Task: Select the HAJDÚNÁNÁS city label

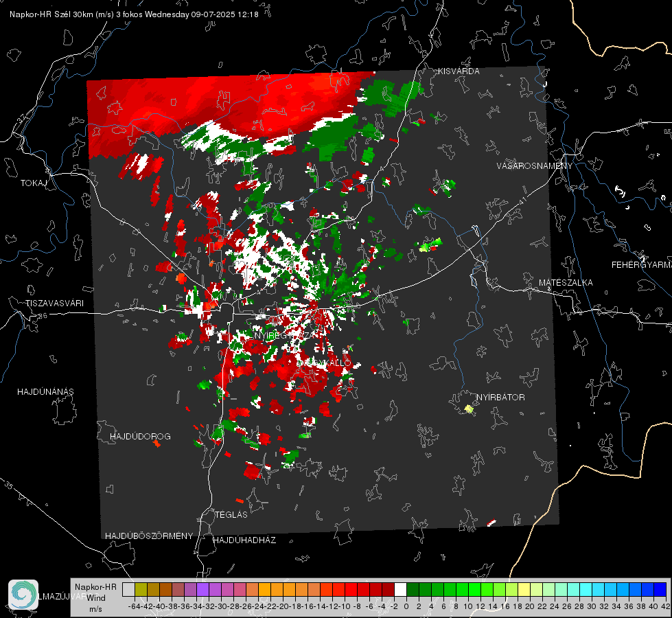Action: click(x=45, y=392)
